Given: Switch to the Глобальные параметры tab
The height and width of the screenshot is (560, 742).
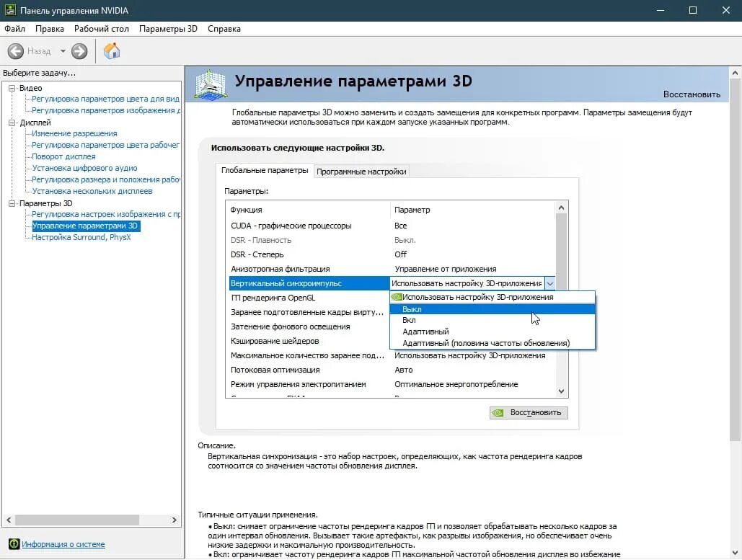Looking at the screenshot, I should [265, 170].
